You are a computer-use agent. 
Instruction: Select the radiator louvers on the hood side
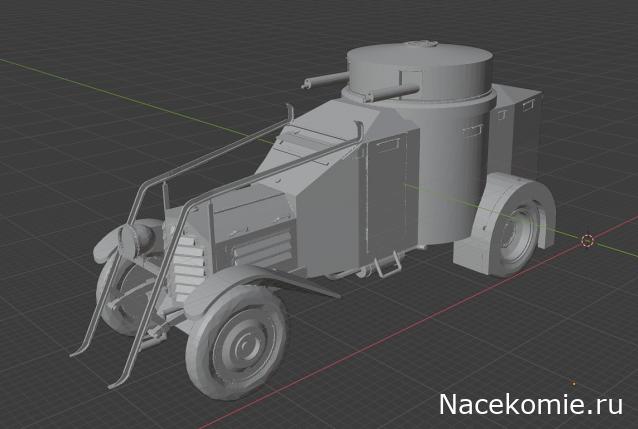tap(263, 248)
